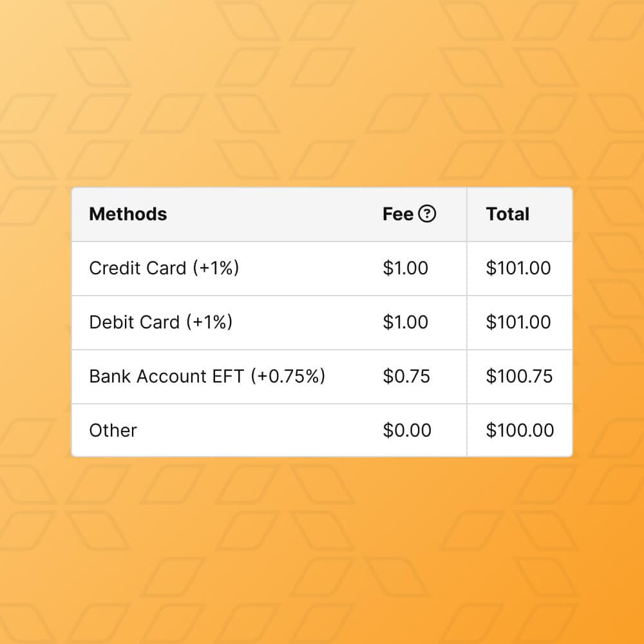Click the $101.00 total for Credit Card
Viewport: 644px width, 644px height.
(x=520, y=268)
